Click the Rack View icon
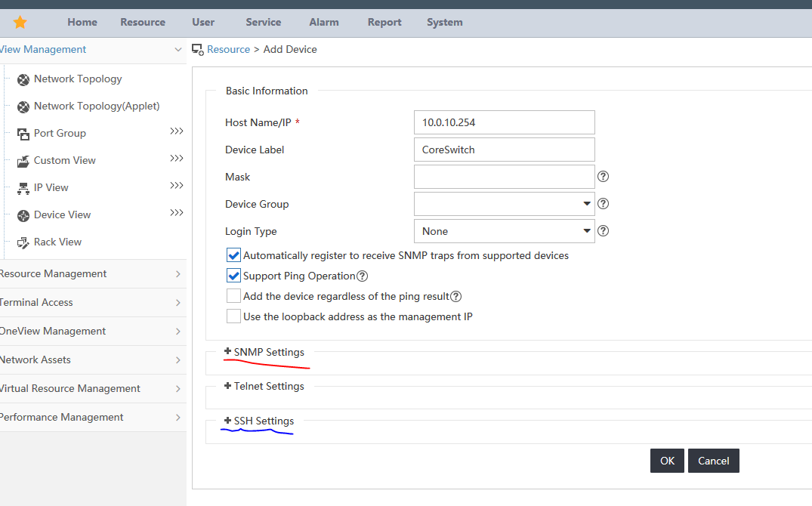Image resolution: width=812 pixels, height=506 pixels. pos(23,242)
